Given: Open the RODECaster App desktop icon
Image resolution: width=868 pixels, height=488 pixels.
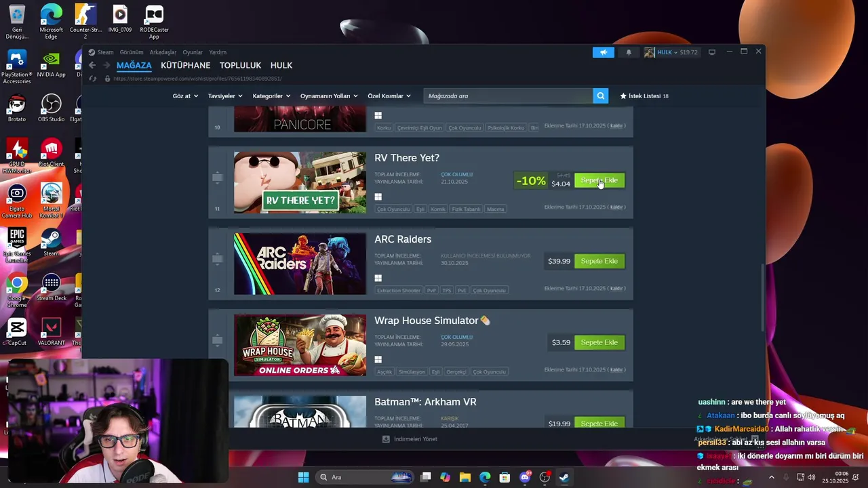Looking at the screenshot, I should coord(154,22).
